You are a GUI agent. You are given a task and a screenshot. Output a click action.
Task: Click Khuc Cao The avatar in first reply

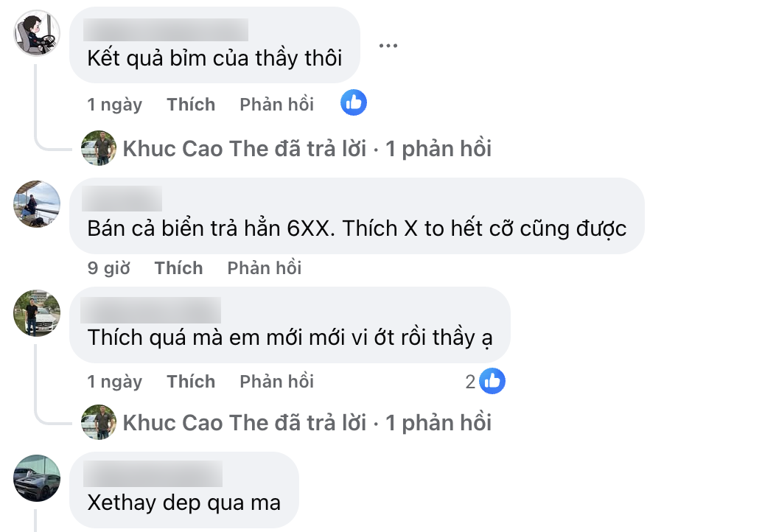click(x=99, y=149)
